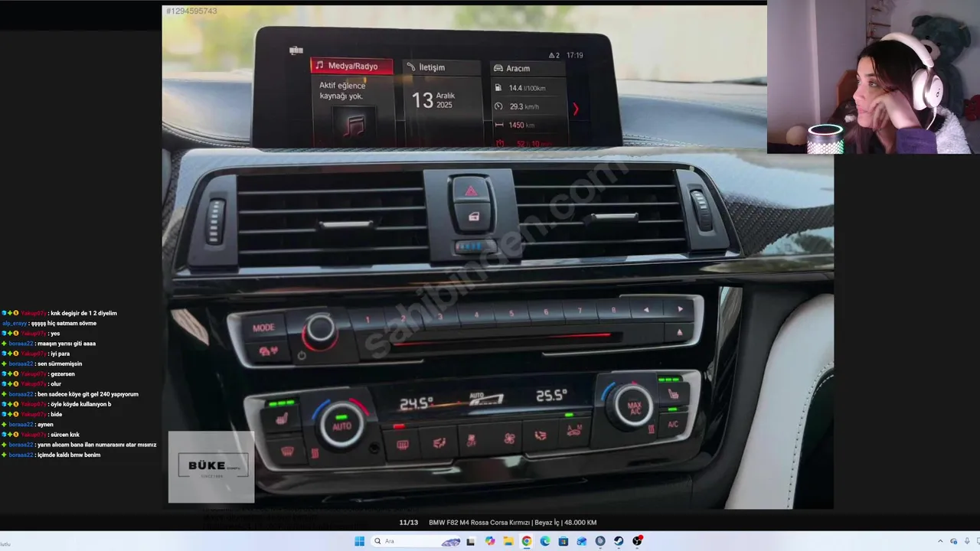980x551 pixels.
Task: Click chat message 'qqqqq hiç satmam sövme'
Action: (x=65, y=323)
